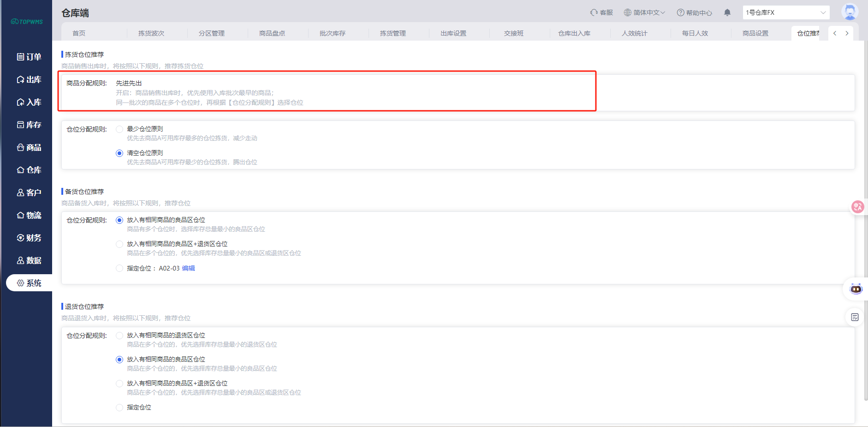The height and width of the screenshot is (427, 868).
Task: Click the notification bell icon
Action: pyautogui.click(x=727, y=12)
